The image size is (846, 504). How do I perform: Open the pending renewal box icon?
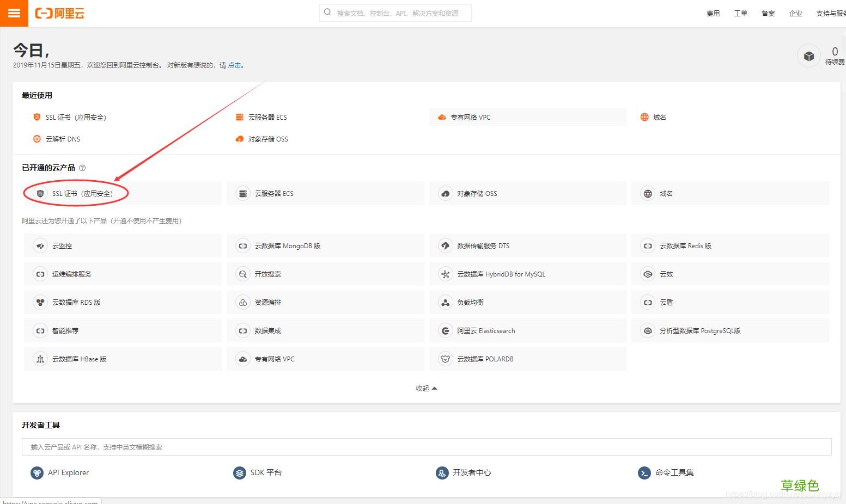809,56
